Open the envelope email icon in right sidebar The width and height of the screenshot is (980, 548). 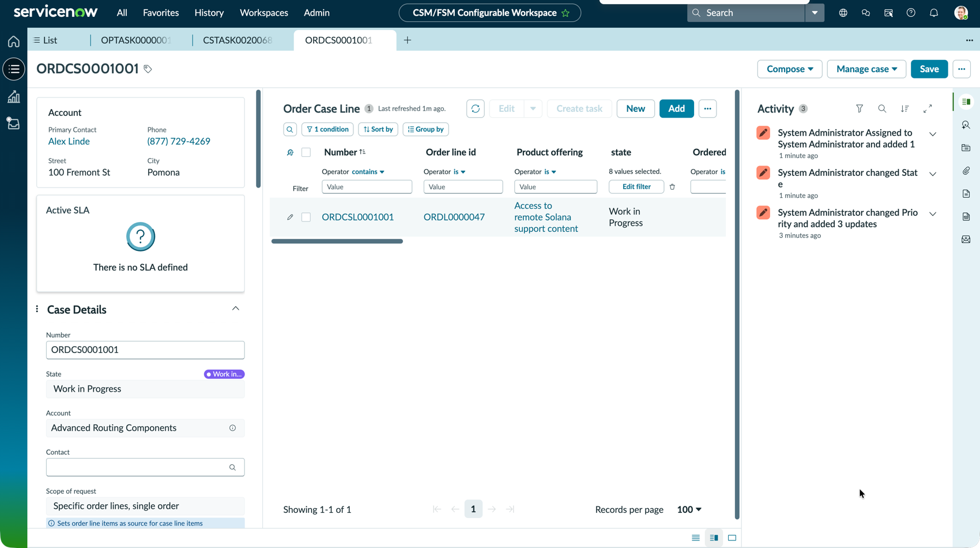pos(966,239)
